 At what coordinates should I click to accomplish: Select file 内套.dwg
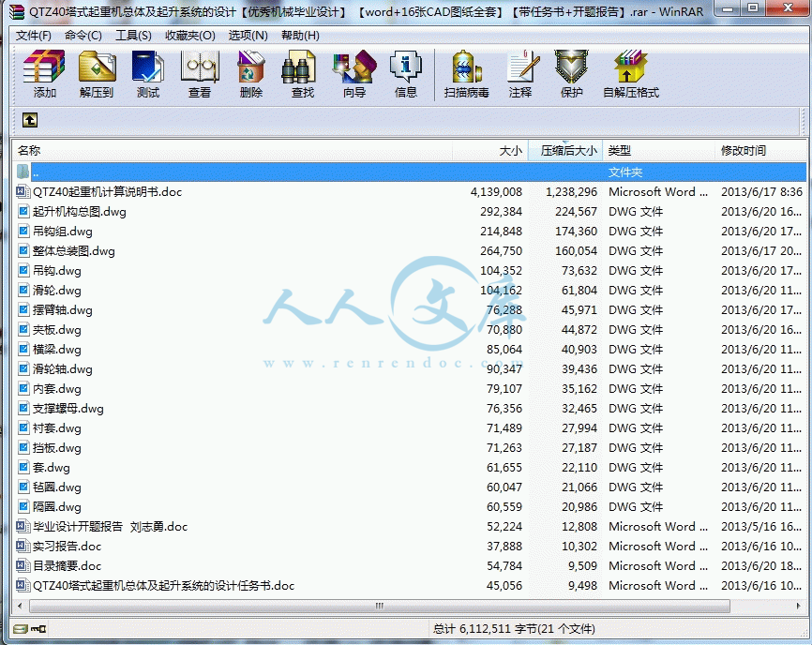(x=57, y=389)
